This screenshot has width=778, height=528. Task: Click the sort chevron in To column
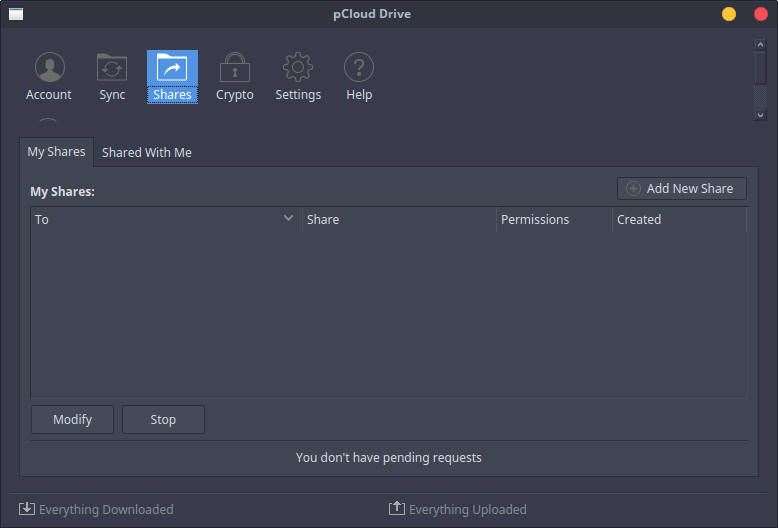point(288,218)
